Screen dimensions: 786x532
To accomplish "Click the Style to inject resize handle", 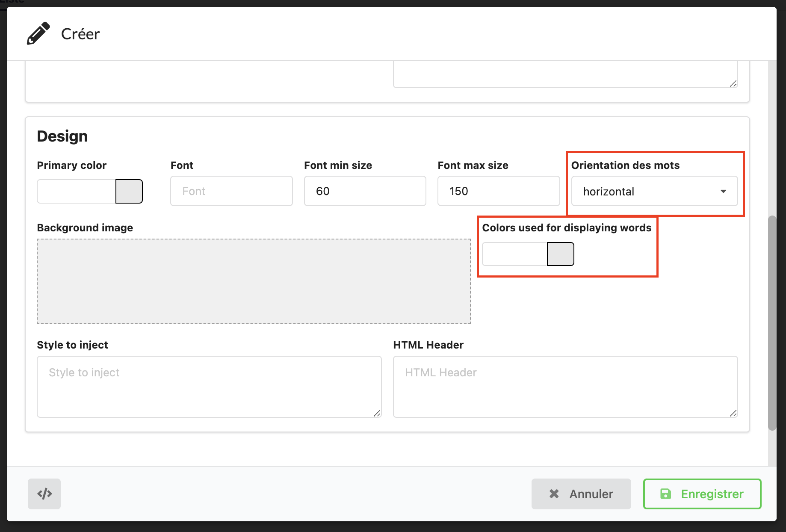I will 377,413.
